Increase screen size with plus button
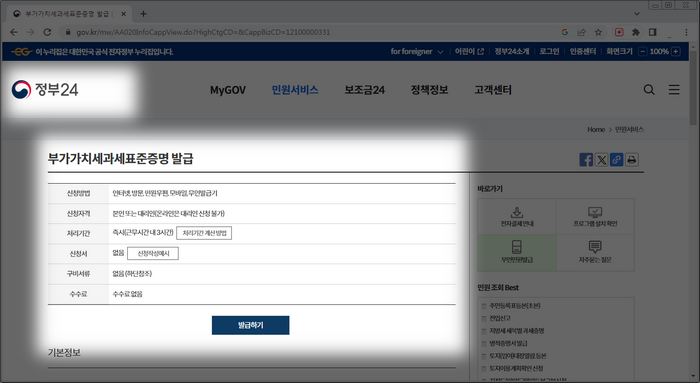Viewport: 700px width, 383px height. [675, 51]
